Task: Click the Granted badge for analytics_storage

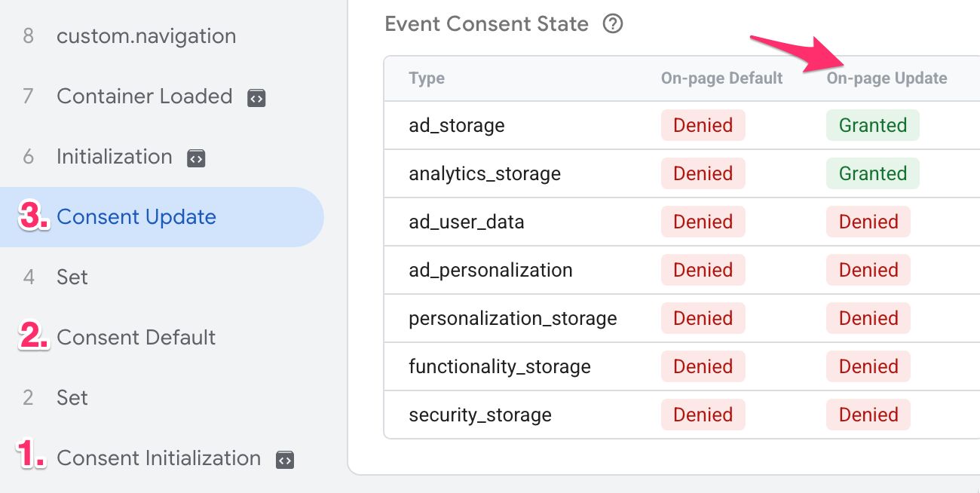Action: [x=873, y=173]
